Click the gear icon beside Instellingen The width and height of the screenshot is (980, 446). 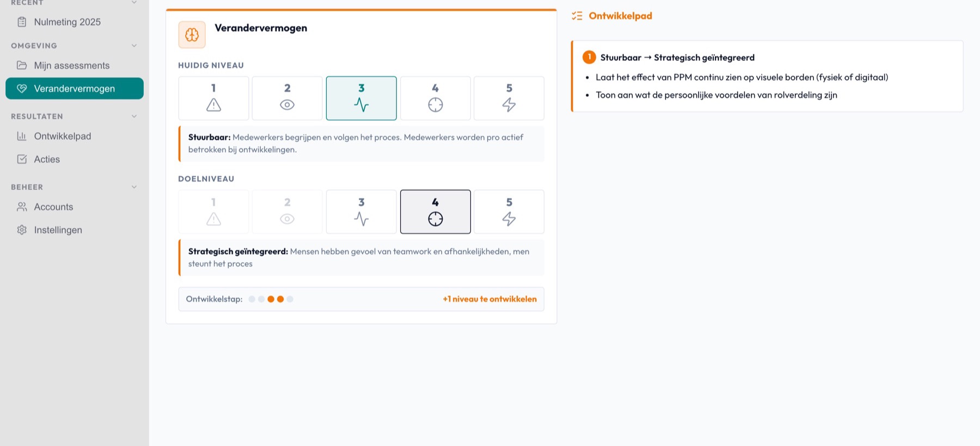22,230
